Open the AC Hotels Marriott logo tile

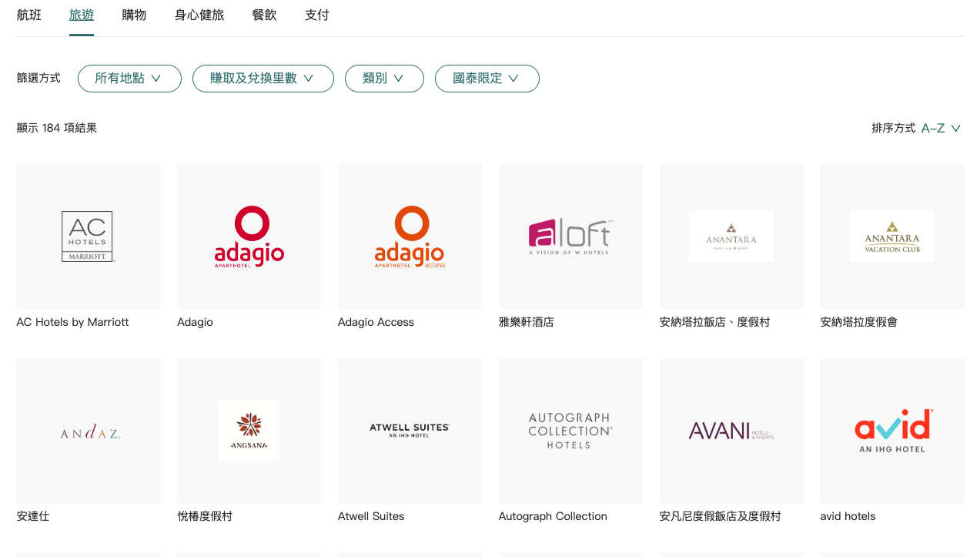pyautogui.click(x=89, y=237)
